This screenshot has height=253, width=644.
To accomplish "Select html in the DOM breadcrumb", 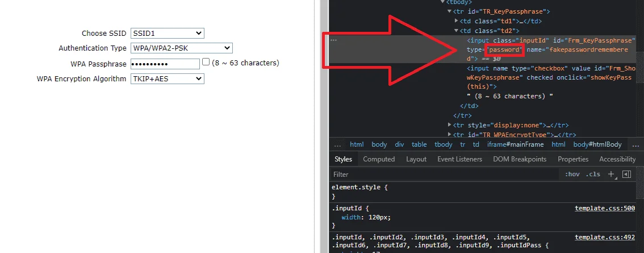I will pyautogui.click(x=357, y=145).
